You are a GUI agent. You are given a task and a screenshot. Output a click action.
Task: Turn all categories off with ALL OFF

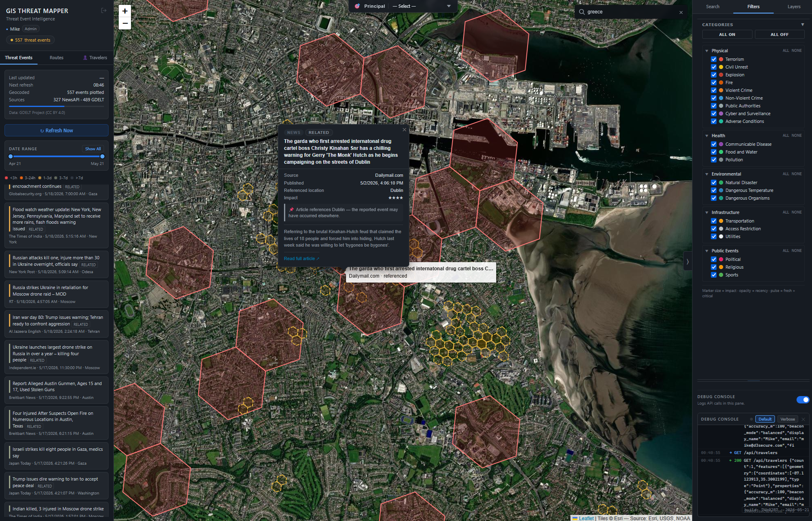point(779,34)
